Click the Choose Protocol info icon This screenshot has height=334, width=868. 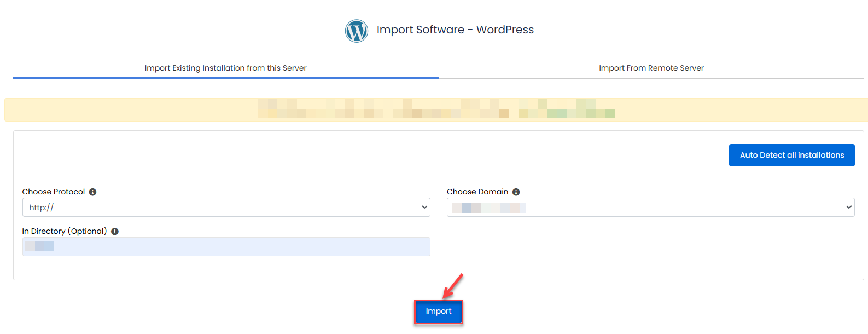[x=92, y=192]
